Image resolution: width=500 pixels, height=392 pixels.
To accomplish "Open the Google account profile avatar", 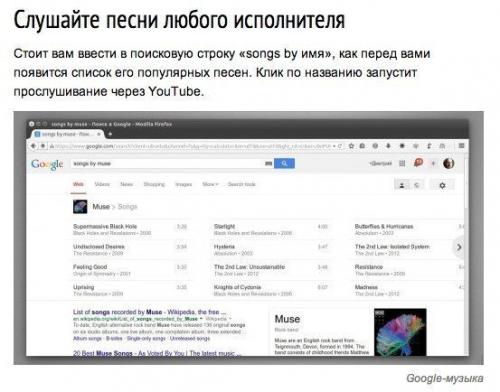I will pyautogui.click(x=448, y=163).
